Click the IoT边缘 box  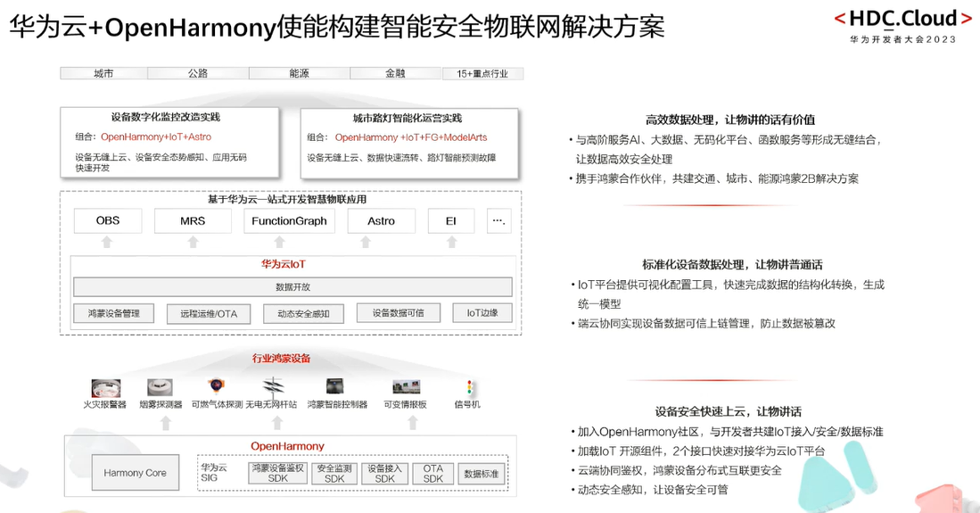[482, 313]
